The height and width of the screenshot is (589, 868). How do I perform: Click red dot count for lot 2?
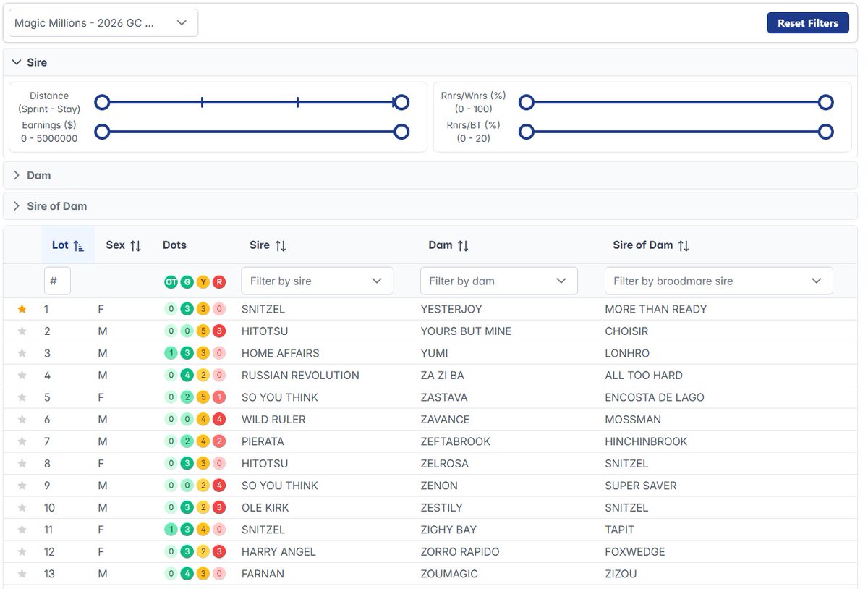[x=219, y=331]
